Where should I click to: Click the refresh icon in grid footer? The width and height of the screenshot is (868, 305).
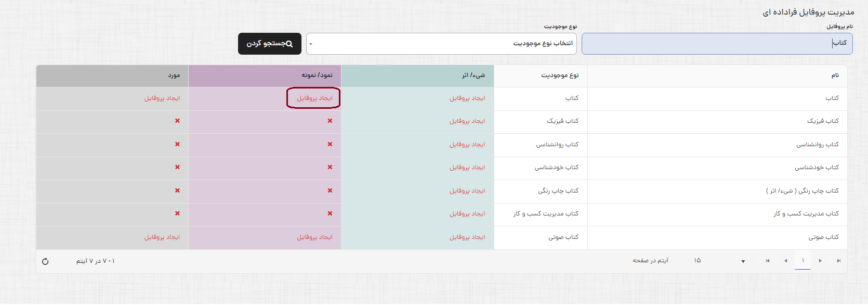[45, 261]
